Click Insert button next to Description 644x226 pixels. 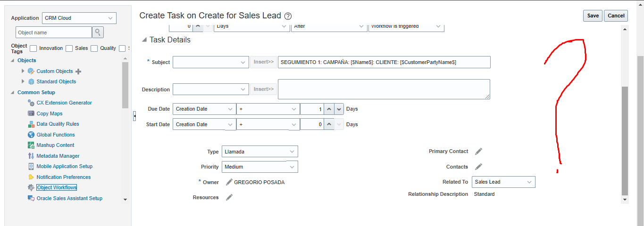(263, 89)
